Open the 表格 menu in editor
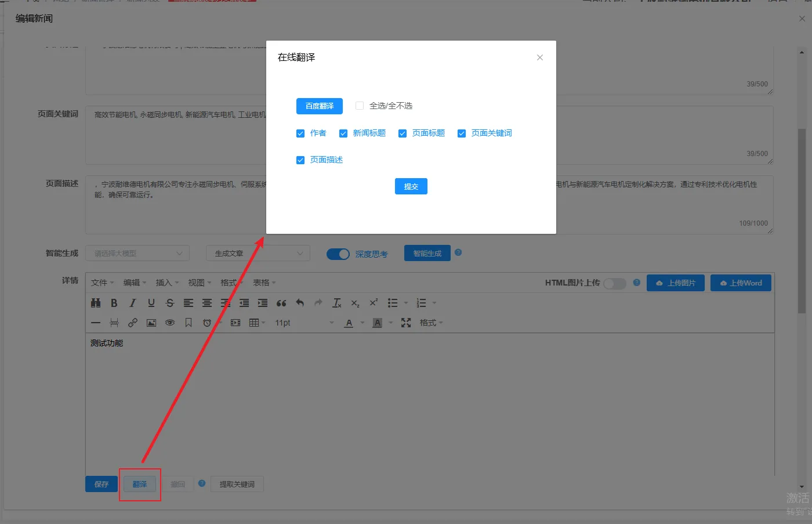This screenshot has width=812, height=524. pos(264,283)
